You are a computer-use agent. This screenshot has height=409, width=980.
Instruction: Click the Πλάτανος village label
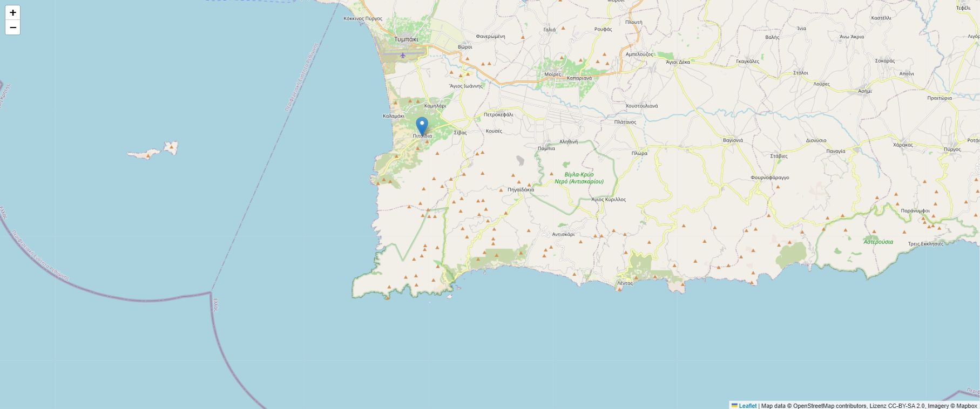(625, 122)
